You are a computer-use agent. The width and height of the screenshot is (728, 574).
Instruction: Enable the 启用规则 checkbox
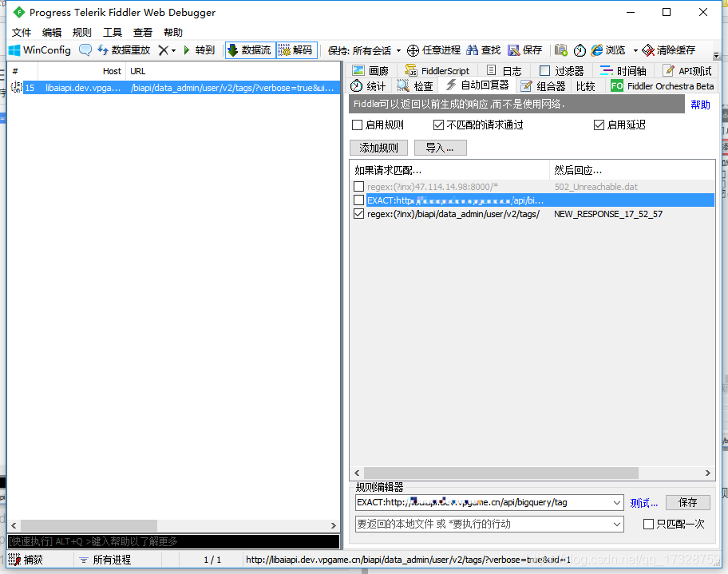[x=357, y=125]
